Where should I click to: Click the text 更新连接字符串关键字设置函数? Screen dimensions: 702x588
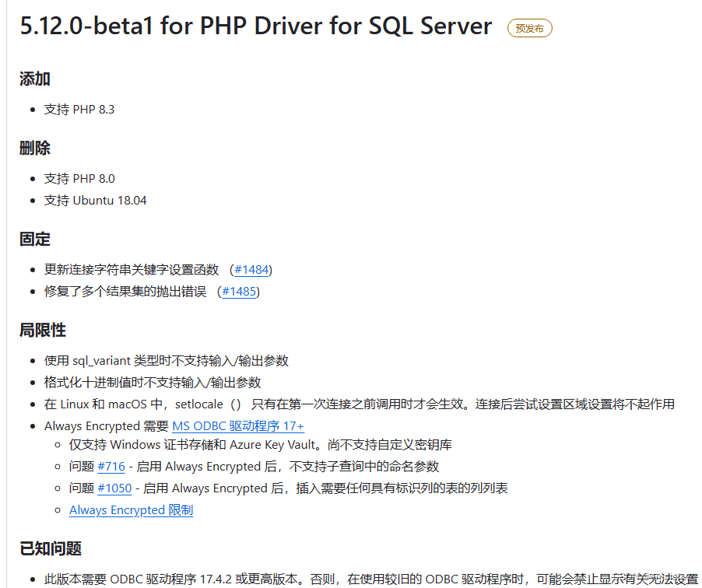(x=132, y=269)
